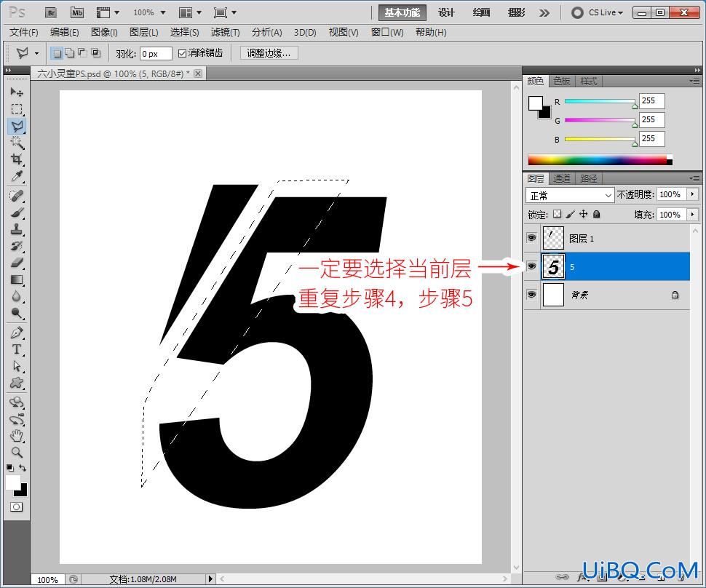Select the Polygonal Lasso tool in toolbox
This screenshot has width=706, height=588.
17,127
